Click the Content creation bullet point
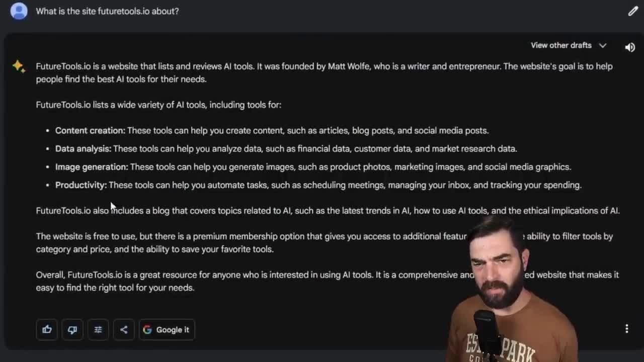The width and height of the screenshot is (644, 362). click(x=272, y=131)
